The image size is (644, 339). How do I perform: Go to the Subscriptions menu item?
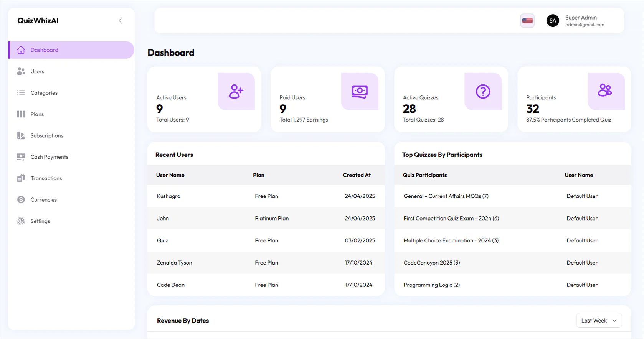47,136
